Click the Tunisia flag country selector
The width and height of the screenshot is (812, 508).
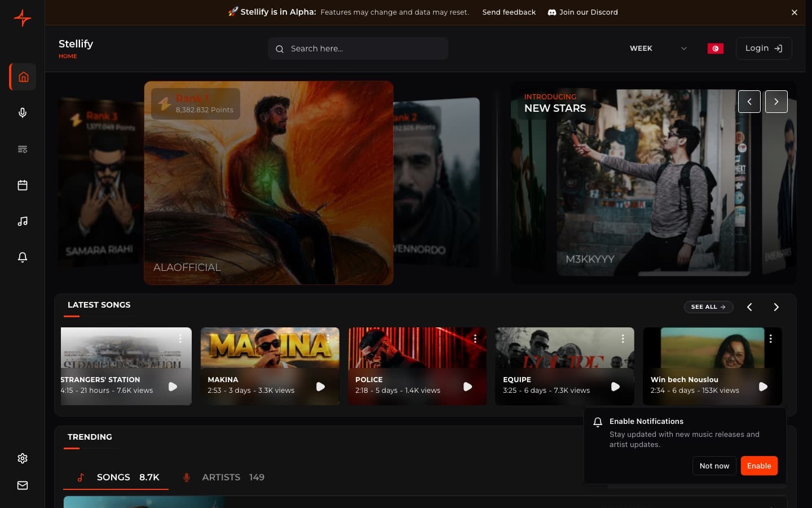[716, 49]
